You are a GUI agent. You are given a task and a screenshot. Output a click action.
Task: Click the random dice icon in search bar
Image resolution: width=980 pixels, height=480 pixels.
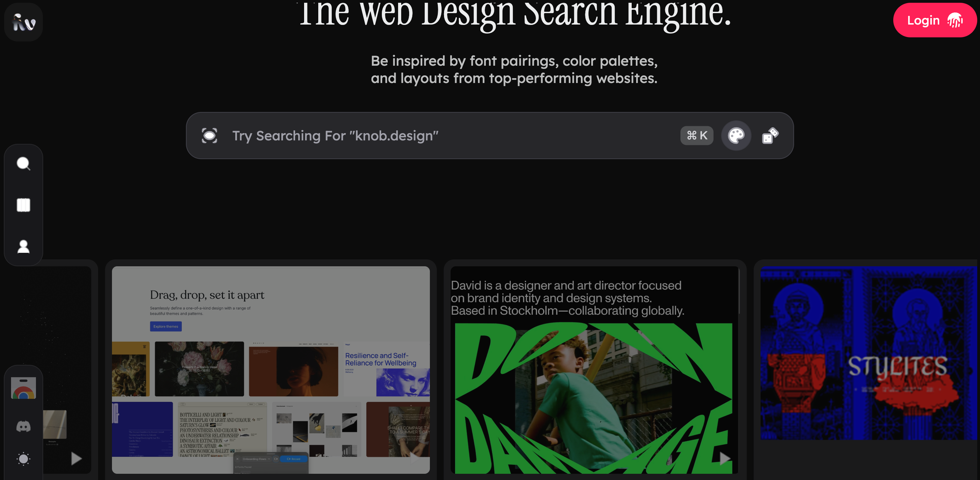click(x=770, y=136)
